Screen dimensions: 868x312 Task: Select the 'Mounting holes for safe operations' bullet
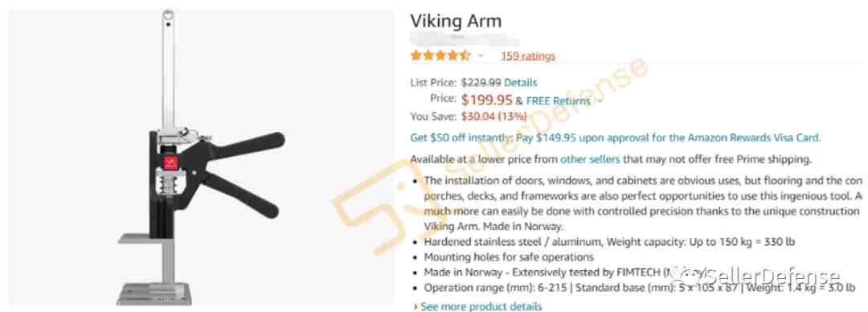coord(509,257)
